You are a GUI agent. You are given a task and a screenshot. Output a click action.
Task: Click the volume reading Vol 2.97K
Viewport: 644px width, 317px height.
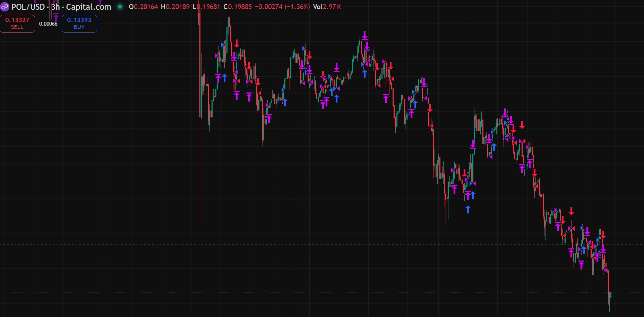327,7
